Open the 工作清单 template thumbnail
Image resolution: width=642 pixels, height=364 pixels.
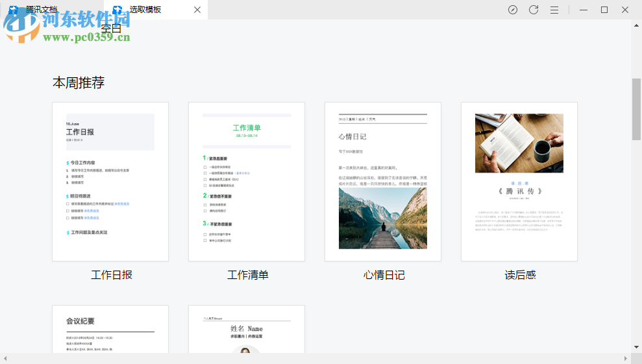(247, 182)
